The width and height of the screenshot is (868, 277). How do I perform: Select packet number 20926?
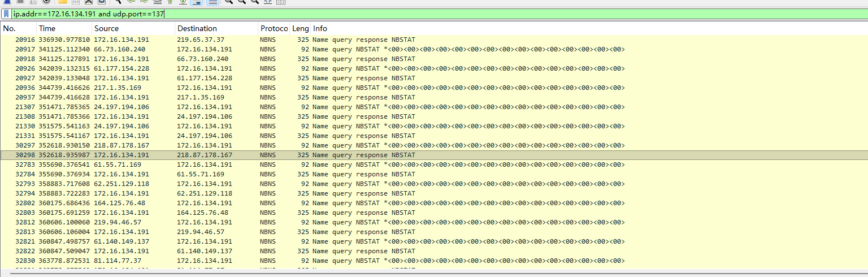[x=25, y=68]
